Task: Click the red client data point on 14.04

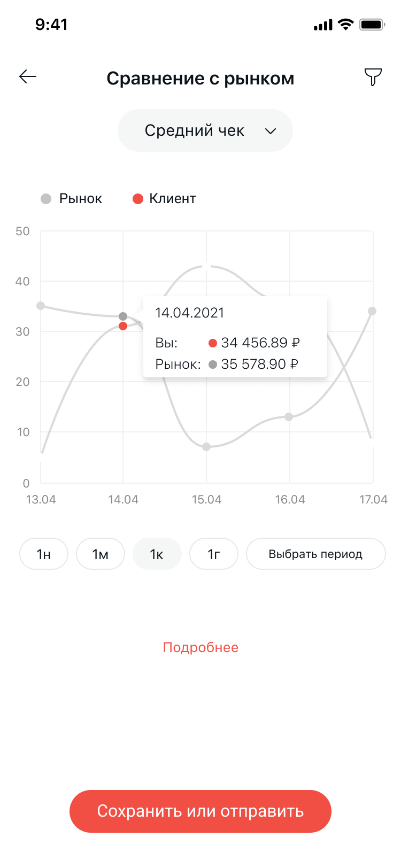Action: [123, 326]
